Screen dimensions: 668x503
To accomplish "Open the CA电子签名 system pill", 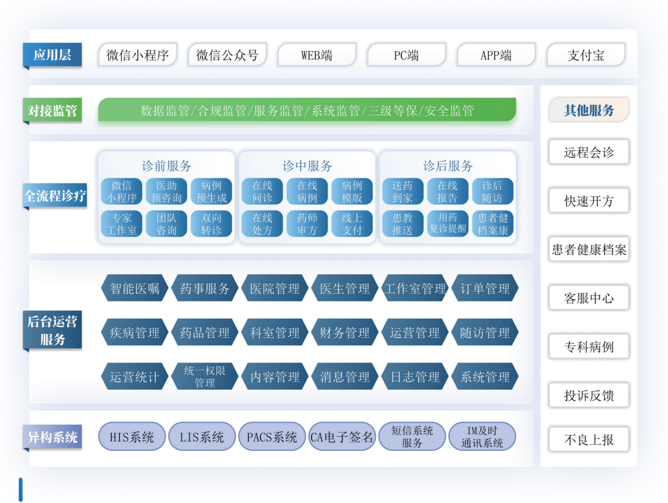I will pyautogui.click(x=342, y=437).
